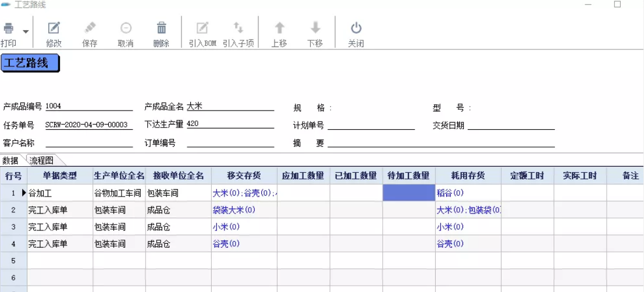
Task: Click the 已加工数量 column header
Action: click(356, 176)
